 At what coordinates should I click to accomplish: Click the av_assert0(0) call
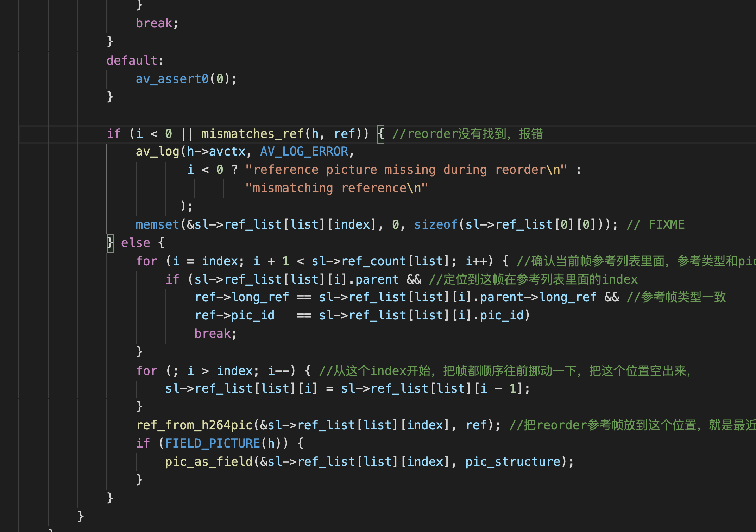point(183,79)
